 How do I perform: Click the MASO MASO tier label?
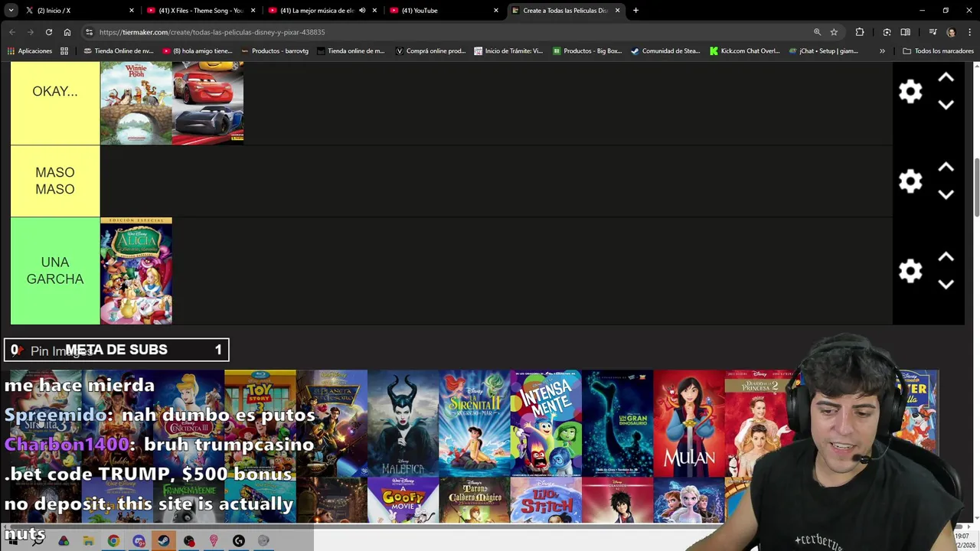point(55,181)
